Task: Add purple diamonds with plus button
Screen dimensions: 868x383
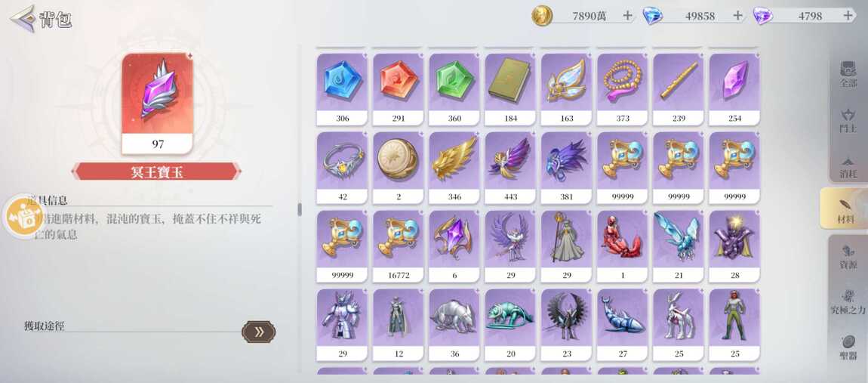Action: coord(848,16)
